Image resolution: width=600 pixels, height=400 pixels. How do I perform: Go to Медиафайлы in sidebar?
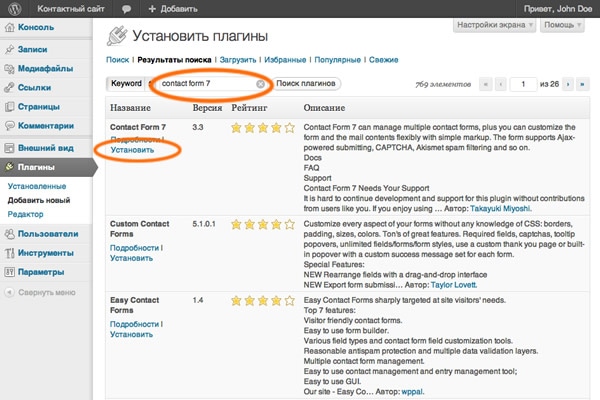(x=47, y=69)
